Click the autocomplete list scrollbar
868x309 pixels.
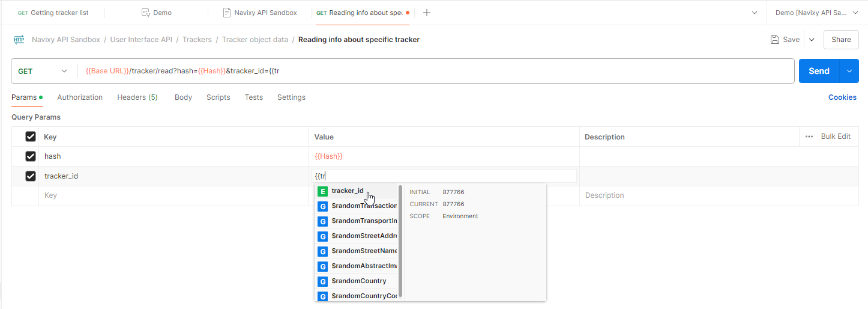[400, 242]
